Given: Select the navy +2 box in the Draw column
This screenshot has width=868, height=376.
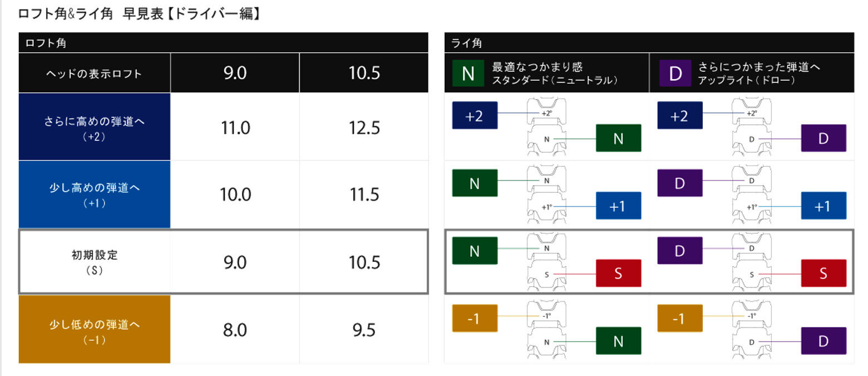Looking at the screenshot, I should point(680,115).
